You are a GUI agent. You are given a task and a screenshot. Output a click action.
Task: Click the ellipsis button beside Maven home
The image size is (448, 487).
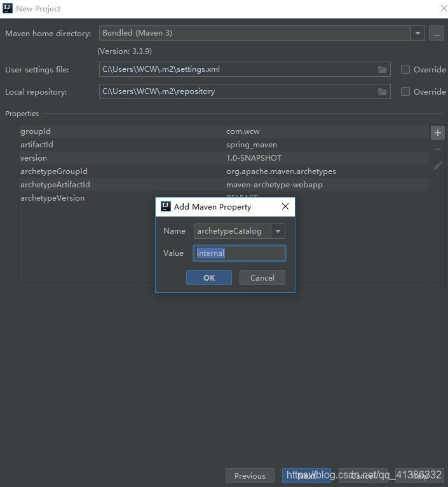[437, 33]
